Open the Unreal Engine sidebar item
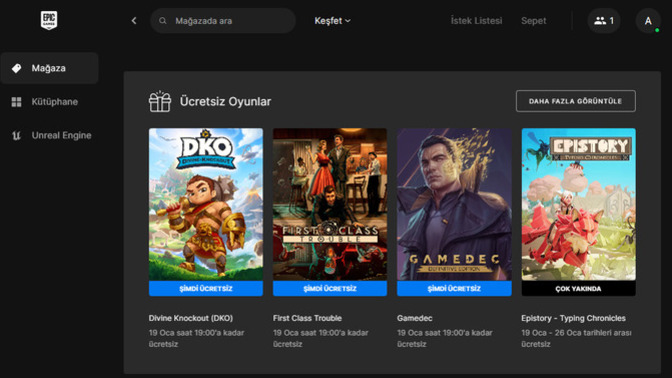 (49, 135)
